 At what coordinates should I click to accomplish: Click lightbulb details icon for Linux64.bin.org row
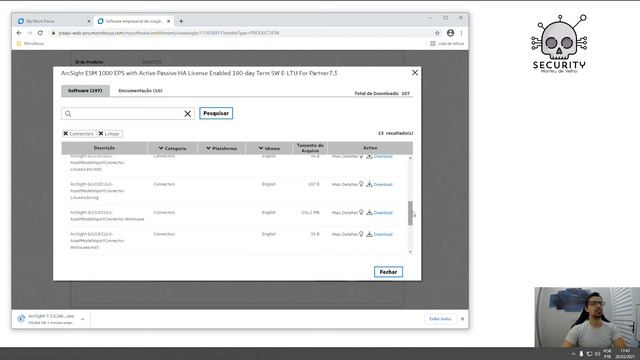pyautogui.click(x=361, y=184)
